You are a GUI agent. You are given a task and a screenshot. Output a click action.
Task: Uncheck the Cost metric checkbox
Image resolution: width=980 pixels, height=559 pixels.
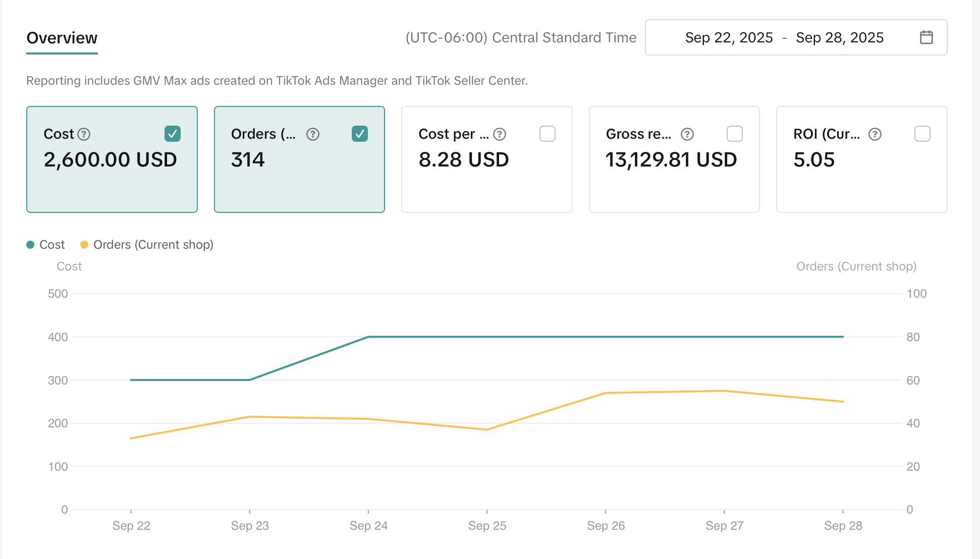click(x=173, y=134)
